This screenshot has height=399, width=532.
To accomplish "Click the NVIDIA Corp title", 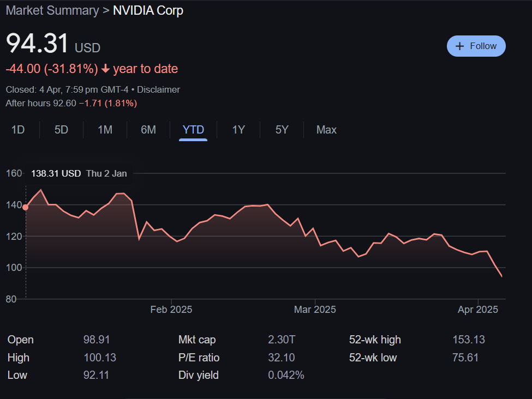I will click(x=148, y=10).
